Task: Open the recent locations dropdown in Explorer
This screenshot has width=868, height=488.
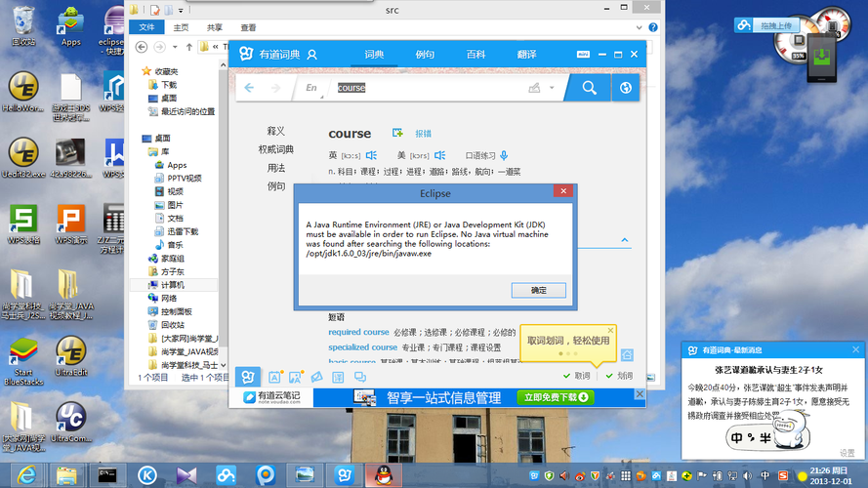Action: click(x=175, y=47)
